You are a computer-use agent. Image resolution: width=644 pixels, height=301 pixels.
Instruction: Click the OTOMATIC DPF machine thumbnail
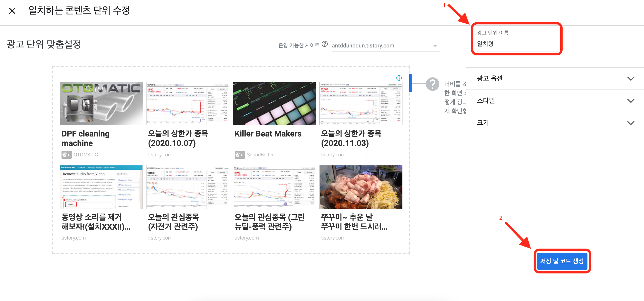[101, 103]
